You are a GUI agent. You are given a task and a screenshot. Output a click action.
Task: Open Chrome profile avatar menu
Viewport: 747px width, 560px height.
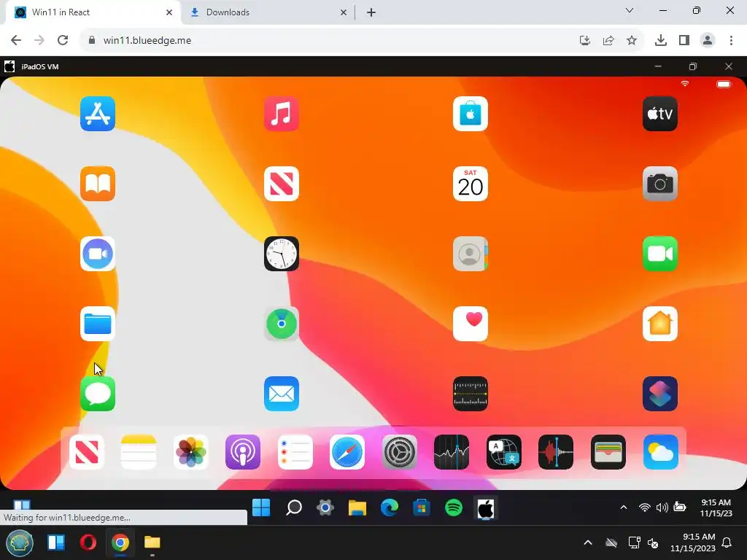[708, 40]
